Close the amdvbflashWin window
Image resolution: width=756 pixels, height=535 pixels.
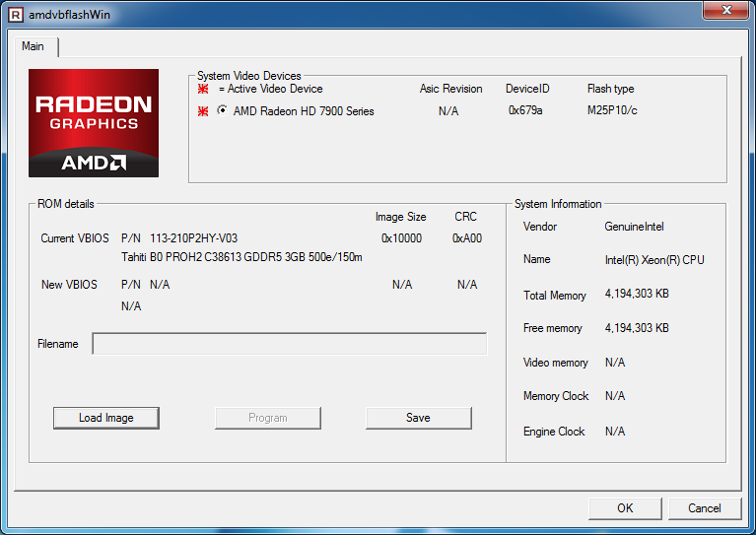click(x=726, y=10)
